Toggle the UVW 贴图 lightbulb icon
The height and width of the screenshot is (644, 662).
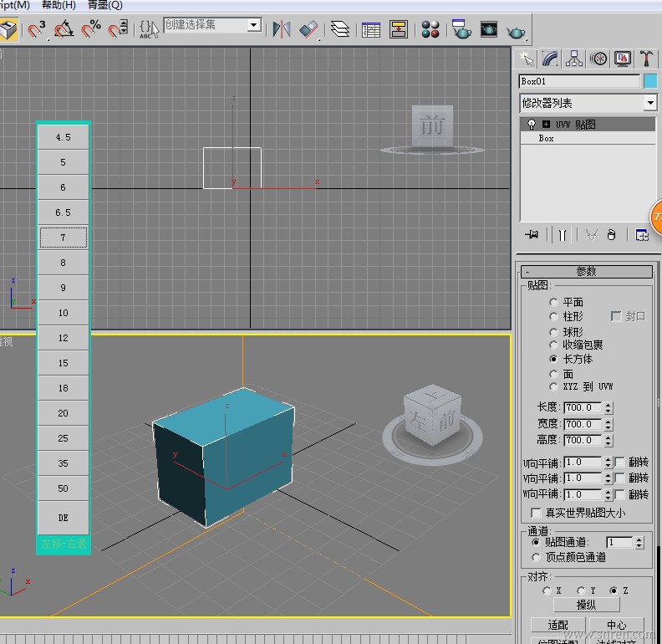(x=532, y=125)
